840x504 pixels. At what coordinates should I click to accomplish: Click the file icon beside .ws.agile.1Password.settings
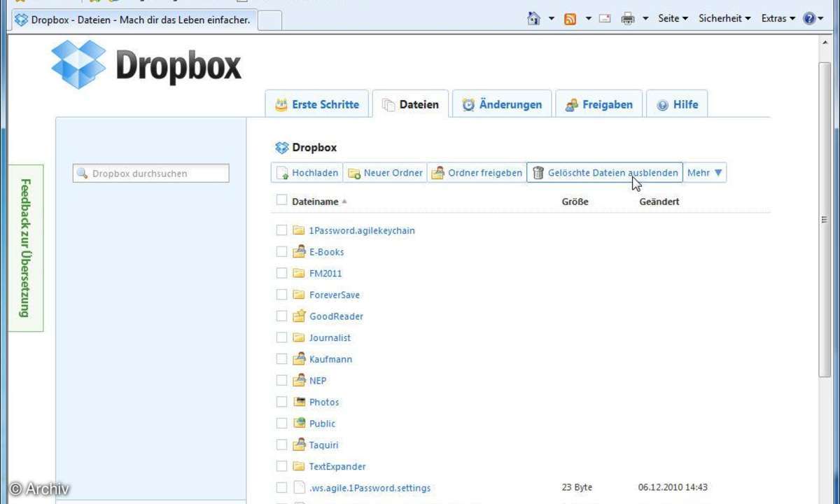(299, 487)
